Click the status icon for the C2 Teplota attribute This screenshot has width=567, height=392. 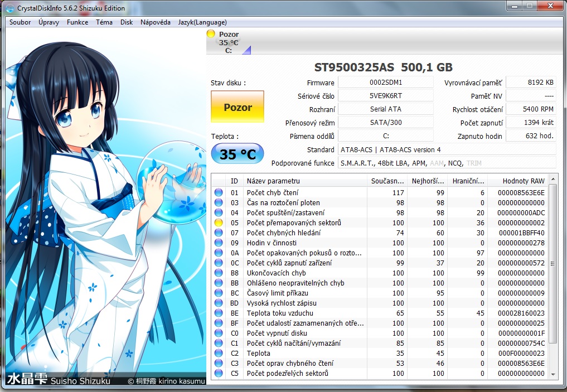pyautogui.click(x=219, y=354)
